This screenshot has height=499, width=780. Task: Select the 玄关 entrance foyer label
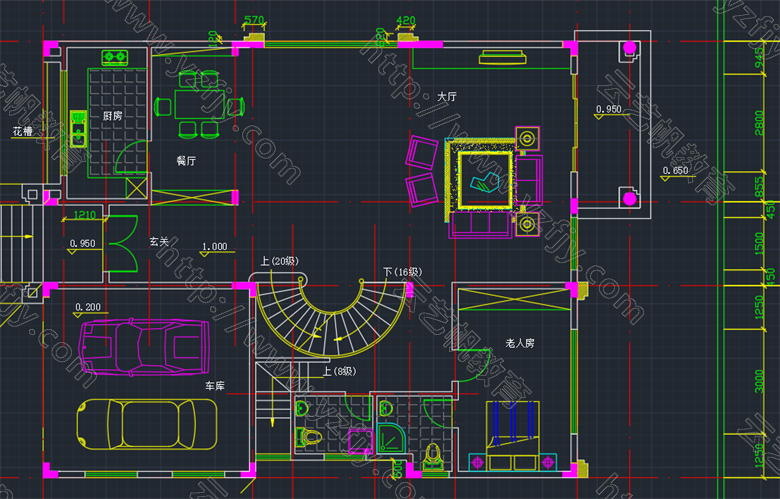(159, 241)
